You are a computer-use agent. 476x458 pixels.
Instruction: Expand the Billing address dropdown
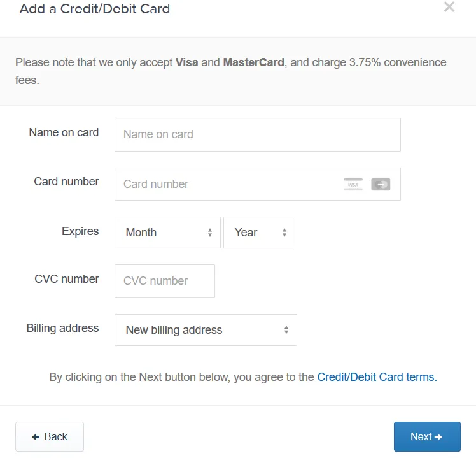pos(206,330)
